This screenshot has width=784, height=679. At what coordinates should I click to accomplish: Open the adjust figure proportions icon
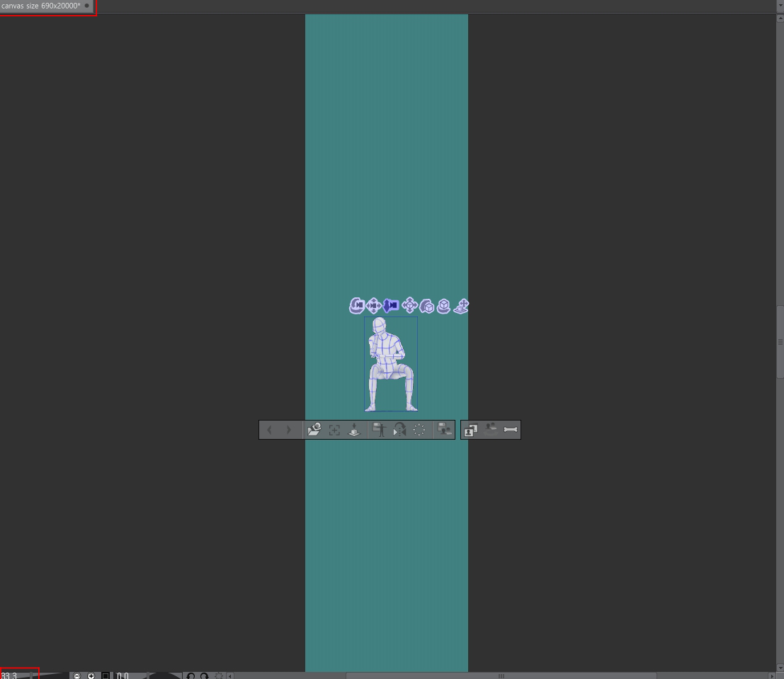(x=491, y=430)
